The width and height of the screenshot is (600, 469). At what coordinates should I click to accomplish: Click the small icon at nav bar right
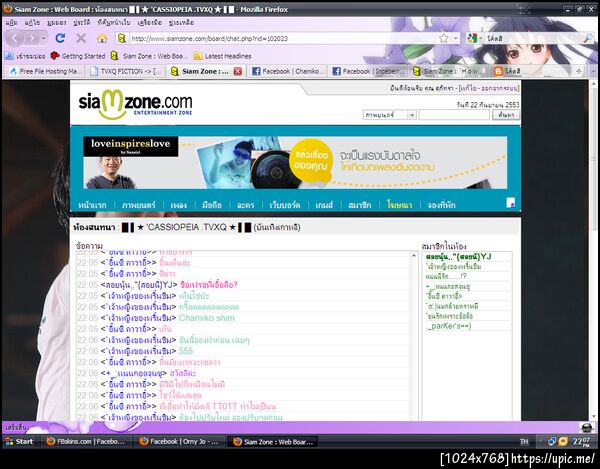point(510,203)
